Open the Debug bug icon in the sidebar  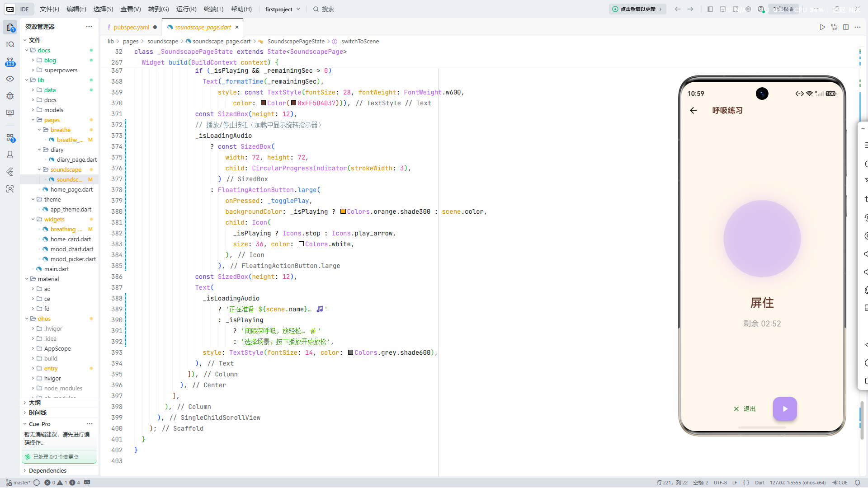click(x=10, y=96)
